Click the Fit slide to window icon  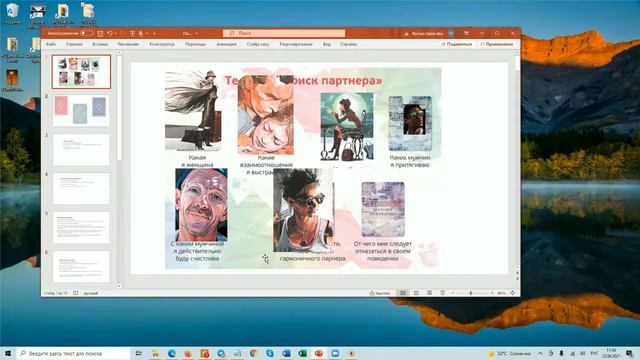pyautogui.click(x=513, y=293)
